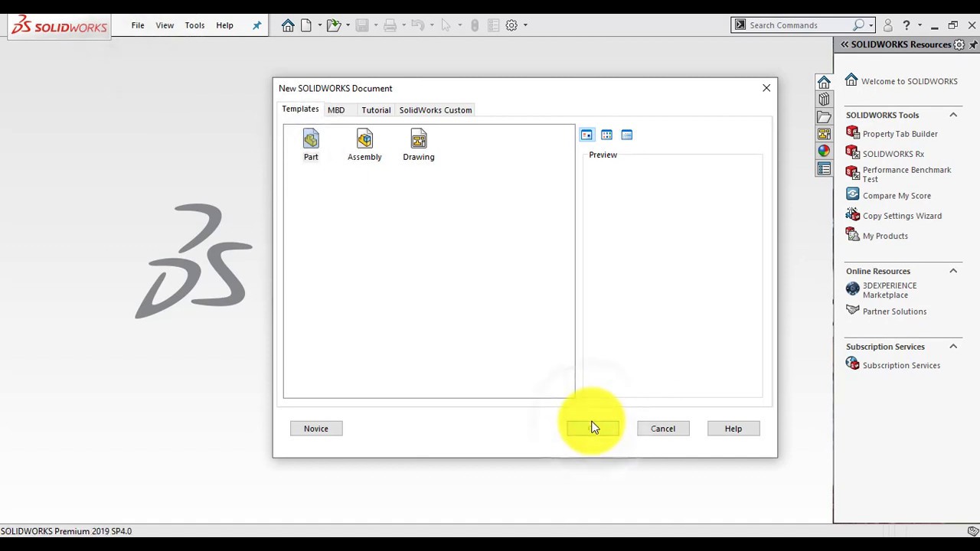Open the File Explorer task pane tab

tap(824, 117)
